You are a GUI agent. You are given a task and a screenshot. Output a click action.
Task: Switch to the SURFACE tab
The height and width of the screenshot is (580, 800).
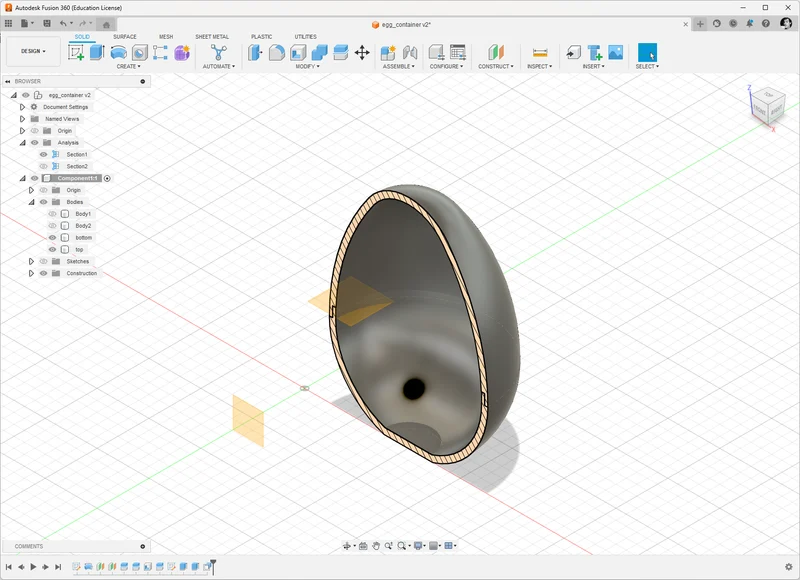(x=124, y=37)
